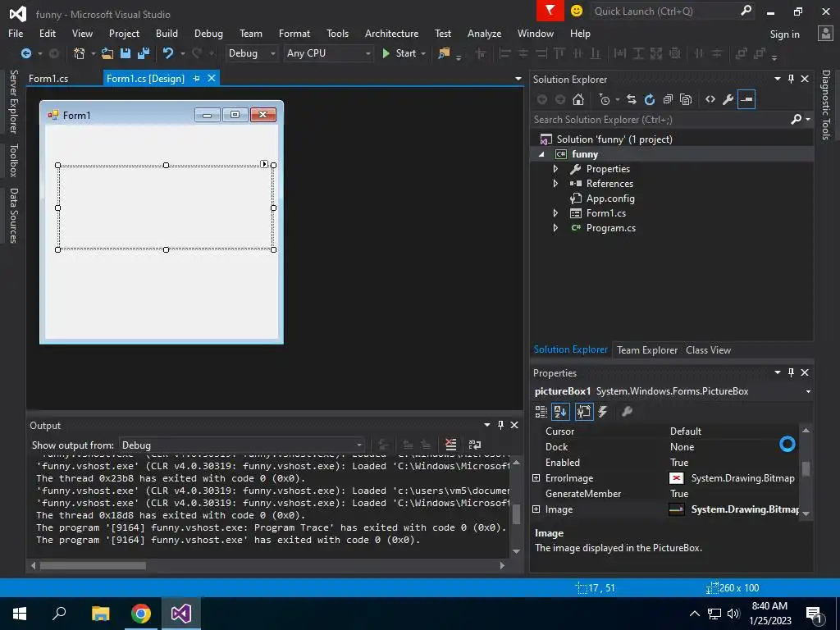
Task: Click the Open File folder icon
Action: point(107,53)
